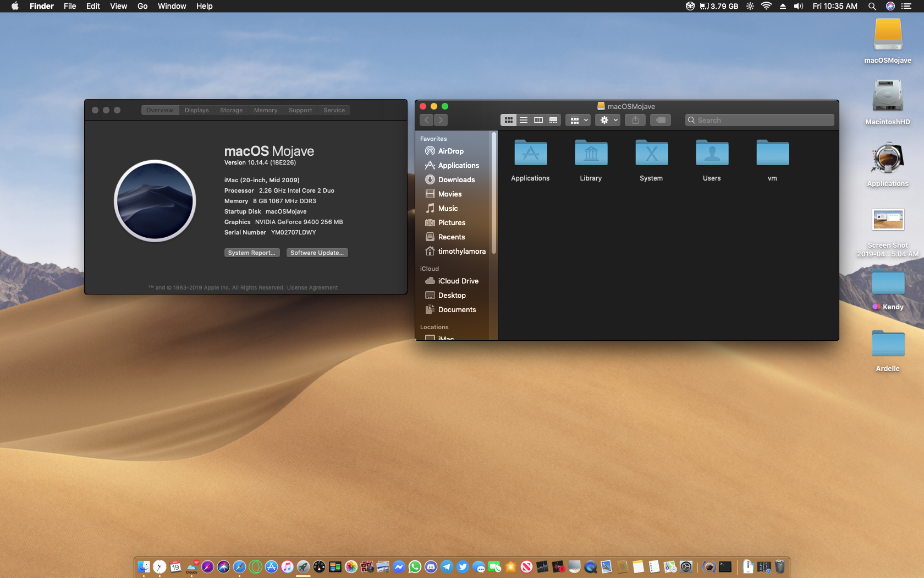Open Notification Center in menu bar

pyautogui.click(x=906, y=6)
